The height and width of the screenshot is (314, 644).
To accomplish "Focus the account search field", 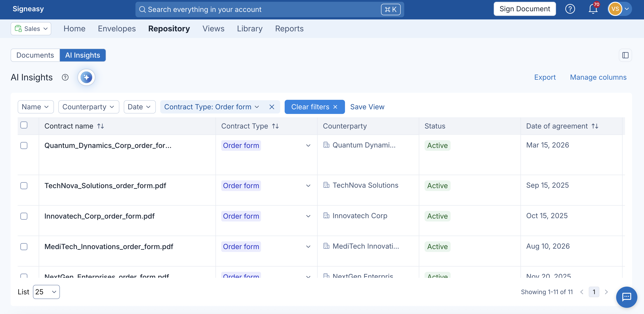I will (x=269, y=9).
